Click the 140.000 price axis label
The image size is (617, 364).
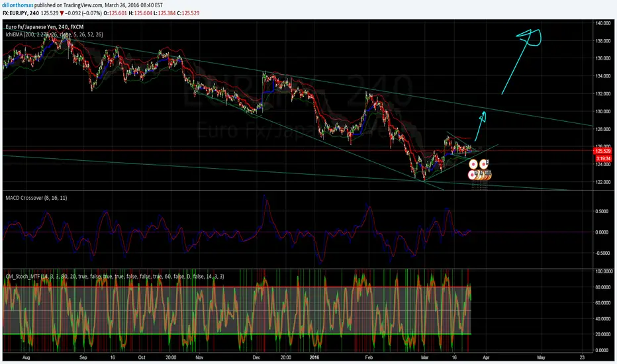[x=603, y=23]
